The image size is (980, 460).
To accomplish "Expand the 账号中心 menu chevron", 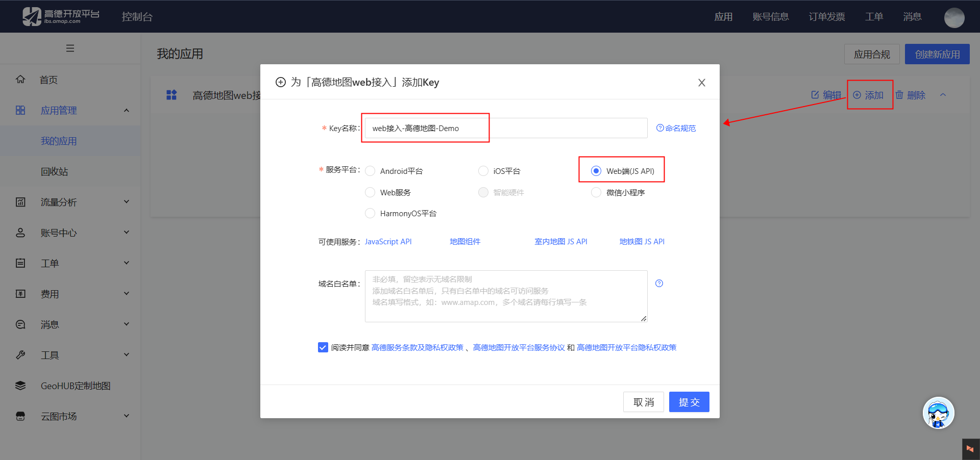I will 127,233.
